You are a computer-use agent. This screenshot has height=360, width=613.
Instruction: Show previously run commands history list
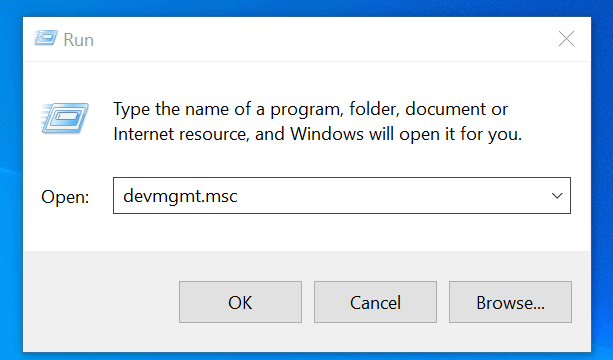[557, 195]
